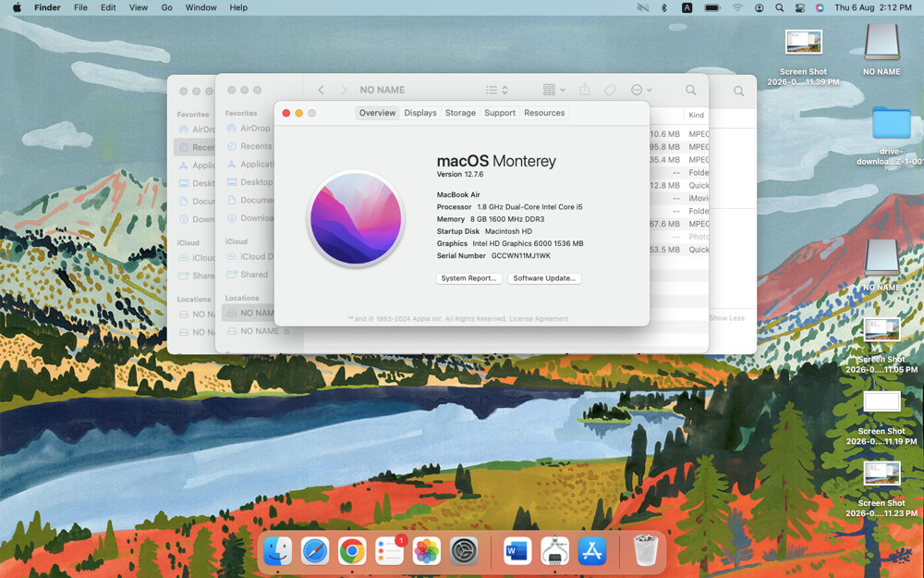Click the back arrow in NO NAME Finder window
The width and height of the screenshot is (924, 578).
[322, 90]
